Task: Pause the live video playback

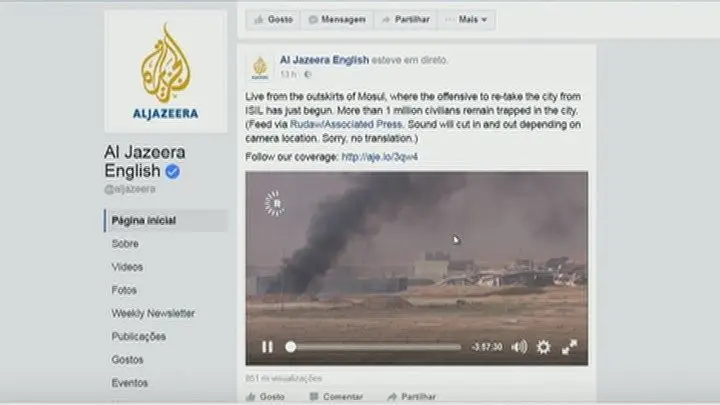Action: 267,347
